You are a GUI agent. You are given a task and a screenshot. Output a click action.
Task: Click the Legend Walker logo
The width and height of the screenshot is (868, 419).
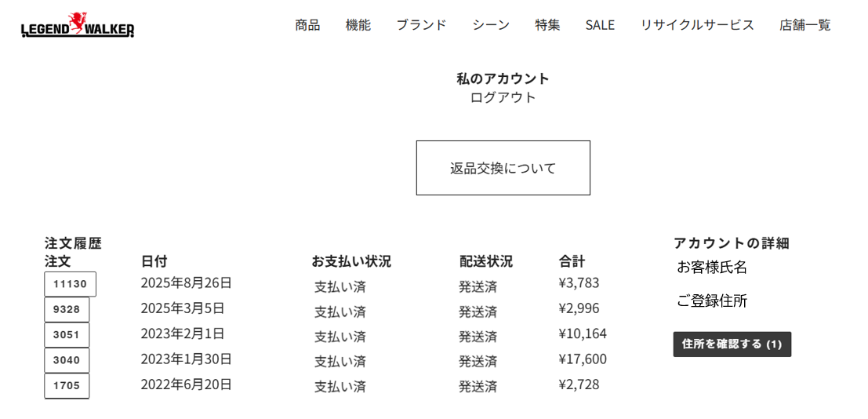[x=78, y=26]
